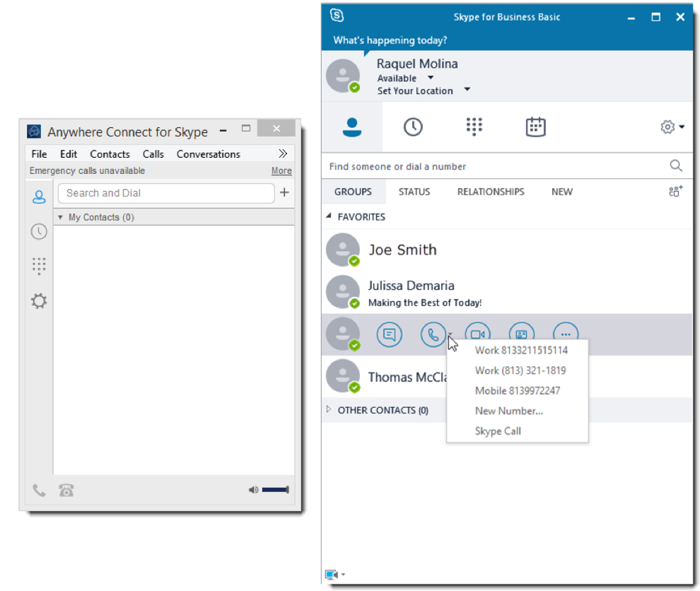The height and width of the screenshot is (591, 700).
Task: Click Raquel Molina name text
Action: click(417, 64)
